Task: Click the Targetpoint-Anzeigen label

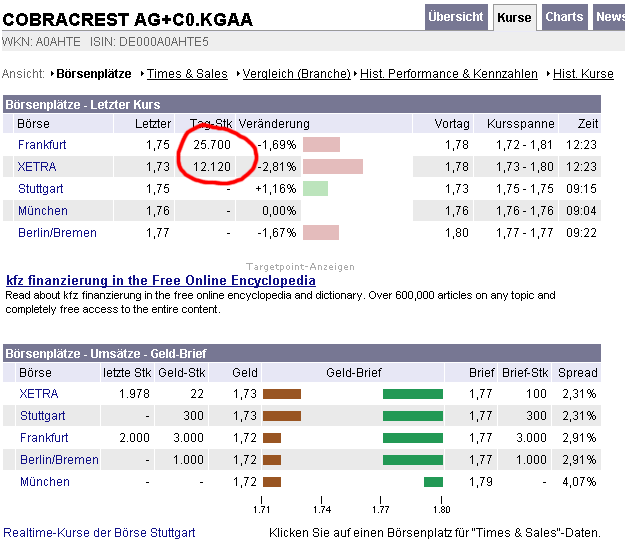Action: coord(300,267)
